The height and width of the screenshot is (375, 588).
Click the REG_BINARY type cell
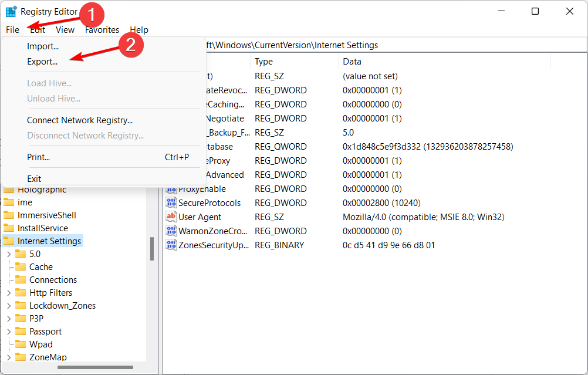[279, 245]
